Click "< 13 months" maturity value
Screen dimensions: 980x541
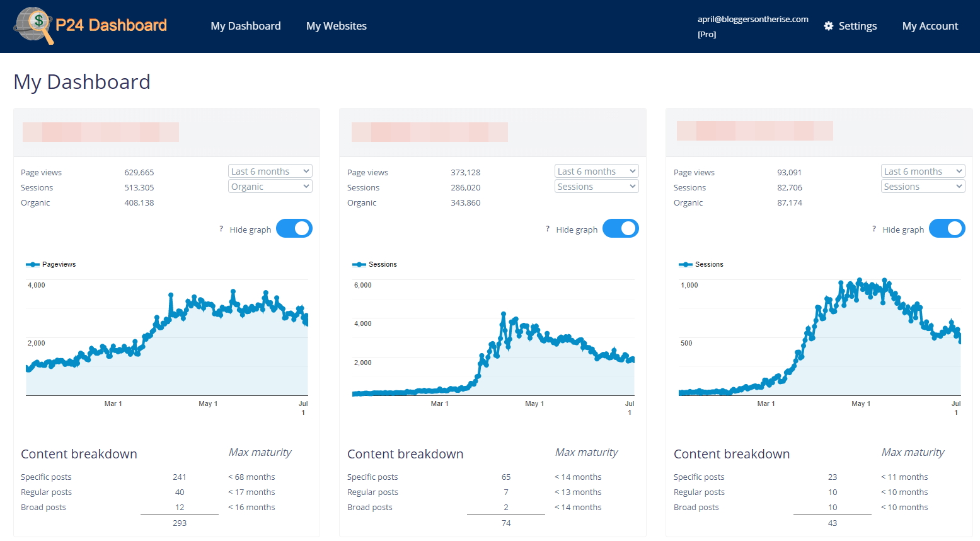click(x=578, y=492)
